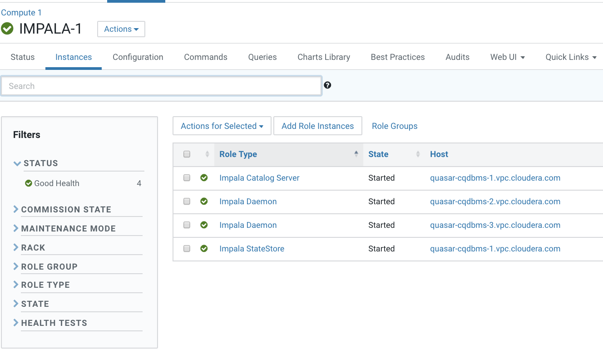Check the Impala Catalog Server row checkbox
The width and height of the screenshot is (603, 364).
click(x=187, y=178)
